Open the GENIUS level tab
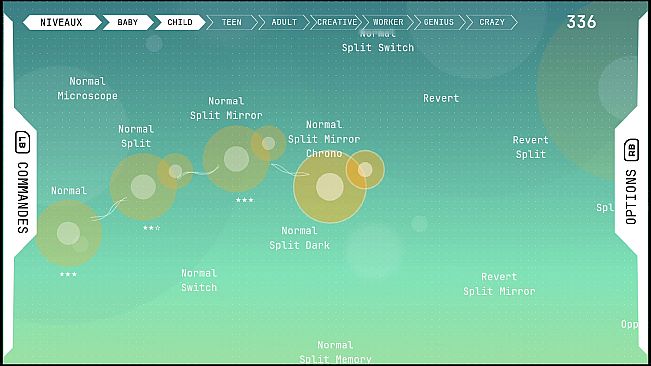The height and width of the screenshot is (366, 651). pos(439,22)
